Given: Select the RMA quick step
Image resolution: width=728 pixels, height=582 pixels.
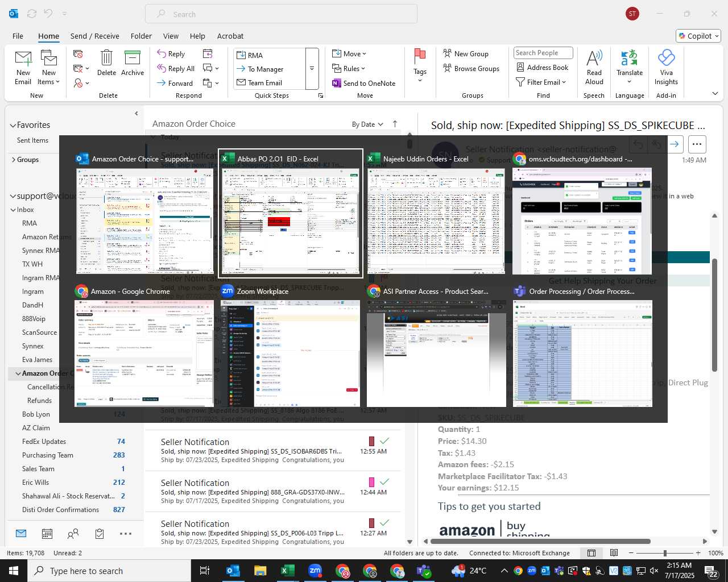Looking at the screenshot, I should [x=270, y=55].
